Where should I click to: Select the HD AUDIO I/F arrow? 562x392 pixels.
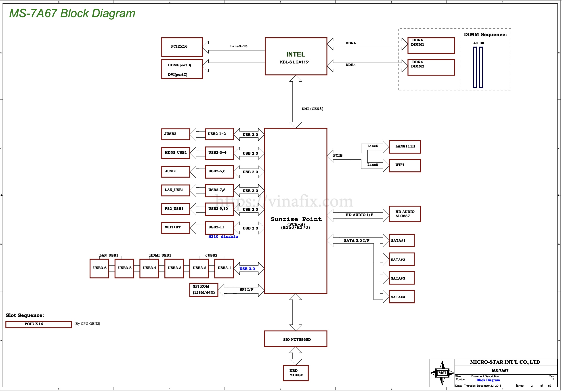coord(358,215)
